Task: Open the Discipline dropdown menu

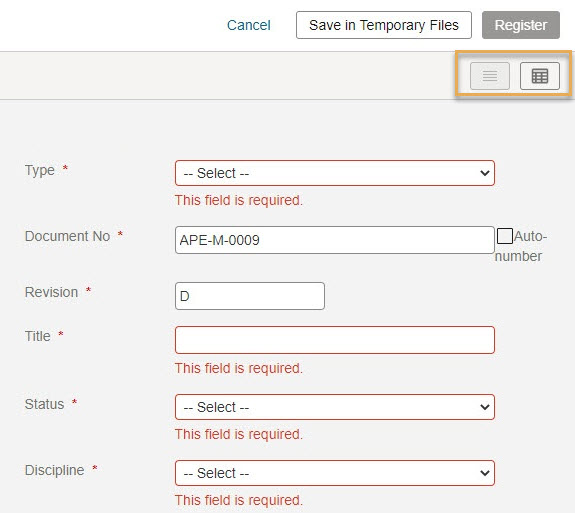Action: point(335,473)
